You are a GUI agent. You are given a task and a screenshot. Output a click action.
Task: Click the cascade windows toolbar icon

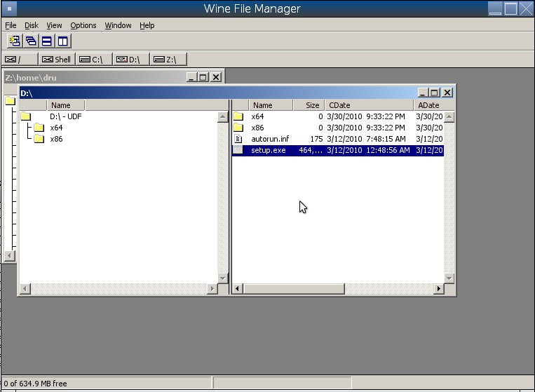point(31,41)
